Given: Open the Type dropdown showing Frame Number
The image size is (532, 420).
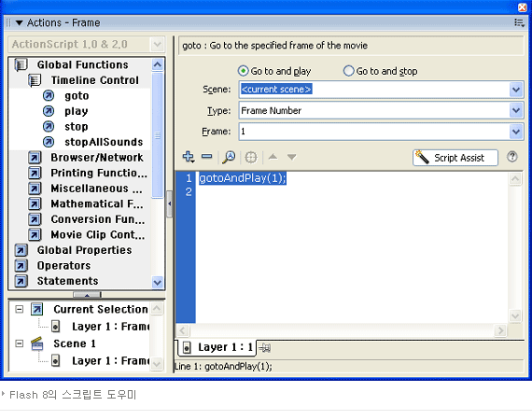Looking at the screenshot, I should click(516, 110).
